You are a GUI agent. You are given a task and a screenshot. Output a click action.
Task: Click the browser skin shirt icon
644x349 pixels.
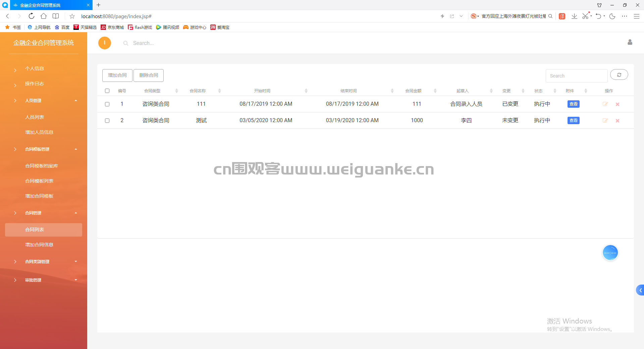click(x=599, y=5)
